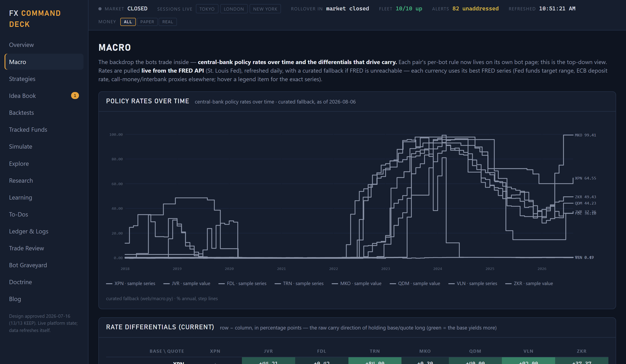Open Learning section
This screenshot has height=364, width=626.
21,197
